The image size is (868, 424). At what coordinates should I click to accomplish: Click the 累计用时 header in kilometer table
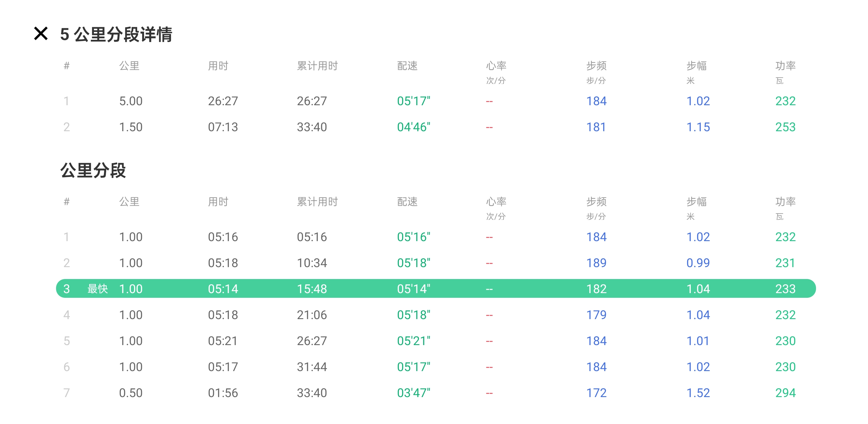(x=317, y=202)
